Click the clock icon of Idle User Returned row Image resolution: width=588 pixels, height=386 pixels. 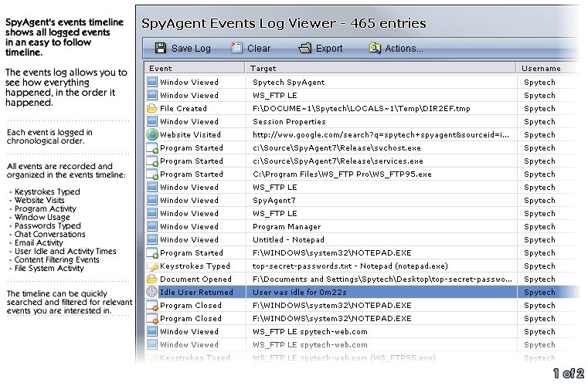click(152, 292)
